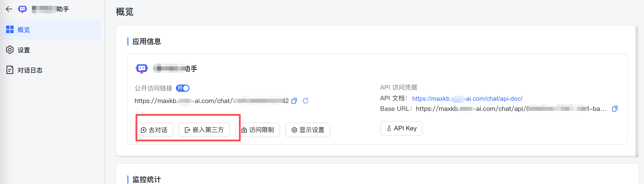This screenshot has width=644, height=184.
Task: Open the API Key button
Action: click(401, 129)
